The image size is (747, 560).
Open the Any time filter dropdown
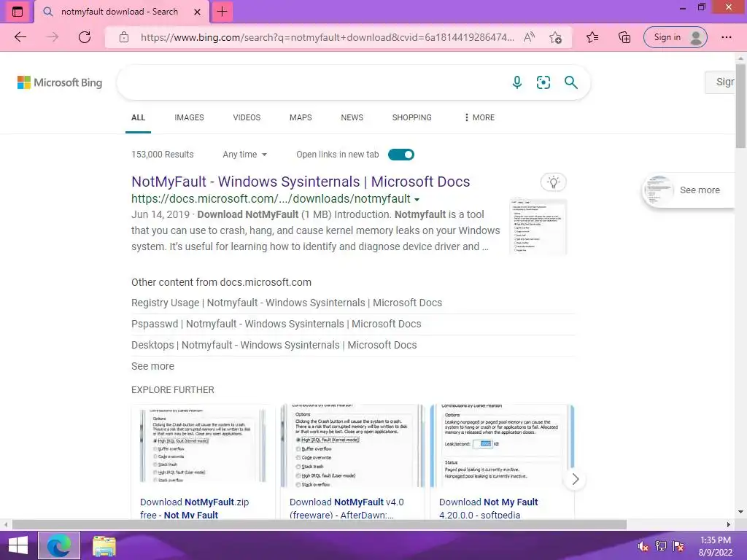245,155
